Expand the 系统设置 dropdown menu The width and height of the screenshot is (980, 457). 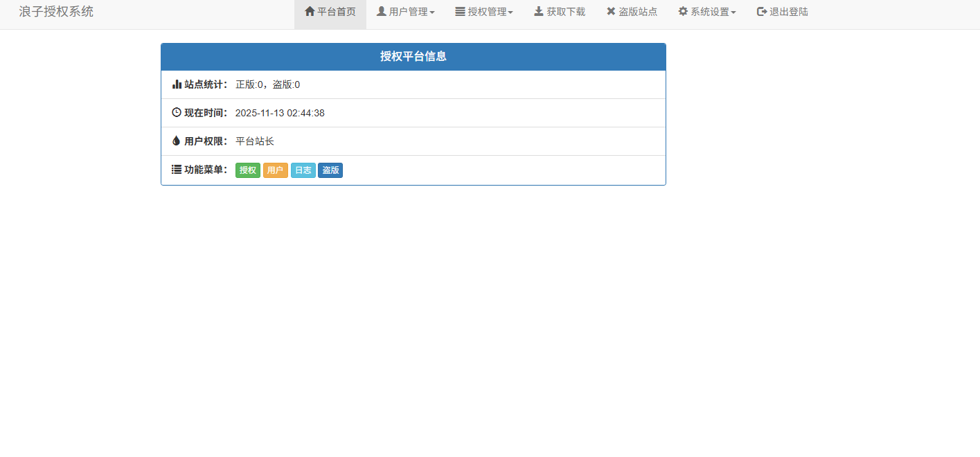[706, 11]
